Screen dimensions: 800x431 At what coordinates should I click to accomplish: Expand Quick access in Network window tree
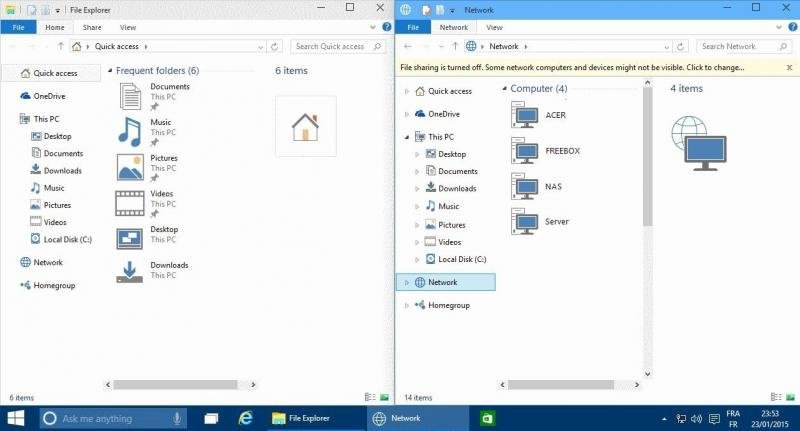[407, 91]
